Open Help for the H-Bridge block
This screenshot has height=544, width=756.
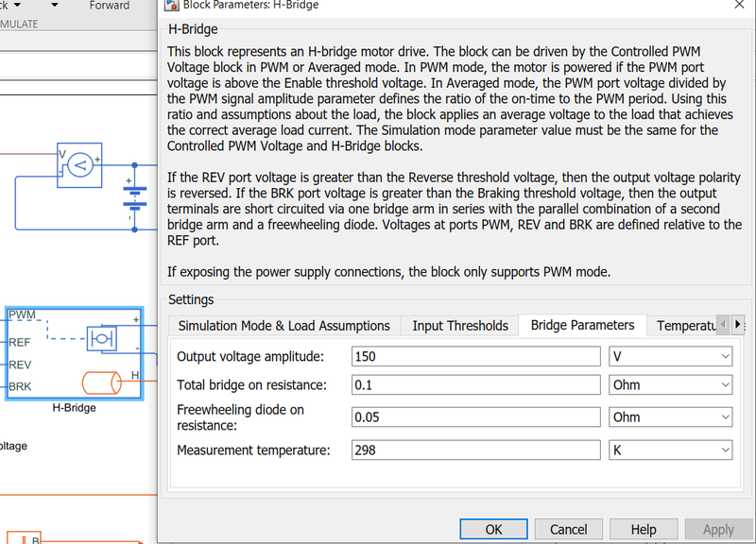pyautogui.click(x=644, y=529)
